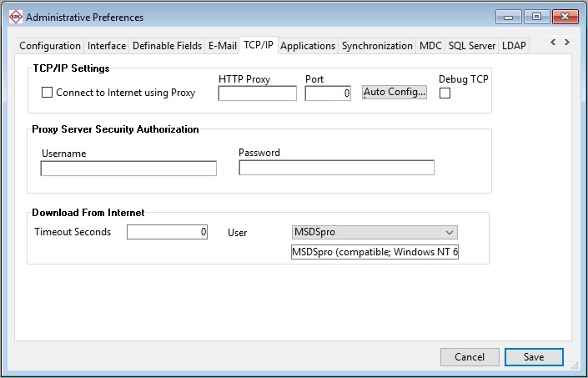The image size is (588, 378).
Task: Open the Applications tab
Action: click(308, 46)
